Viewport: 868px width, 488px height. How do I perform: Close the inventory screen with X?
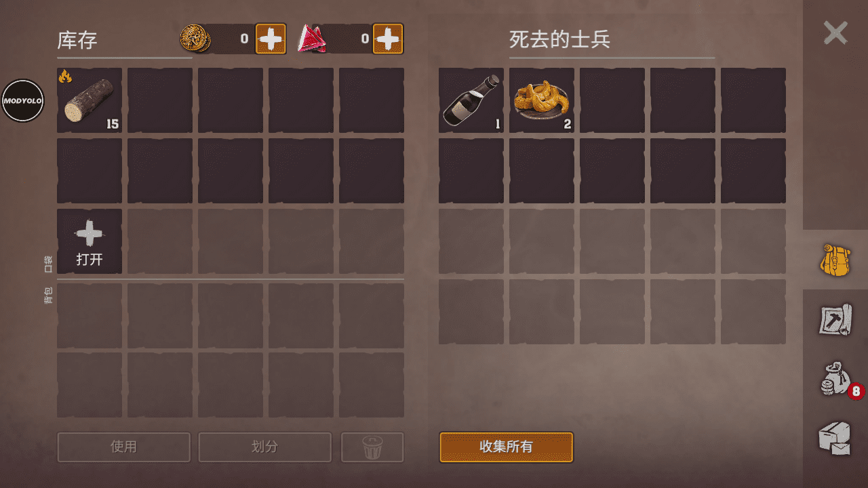coord(835,33)
